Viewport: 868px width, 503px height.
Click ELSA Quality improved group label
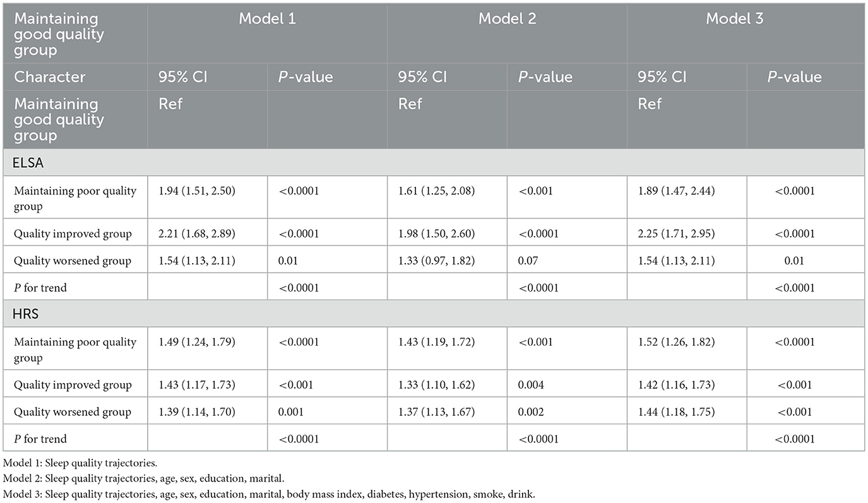coord(73,234)
